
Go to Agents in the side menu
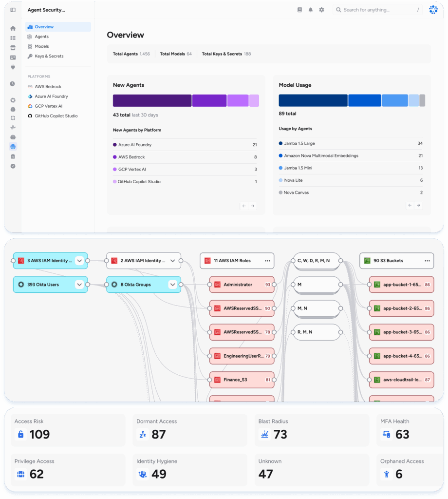[41, 37]
